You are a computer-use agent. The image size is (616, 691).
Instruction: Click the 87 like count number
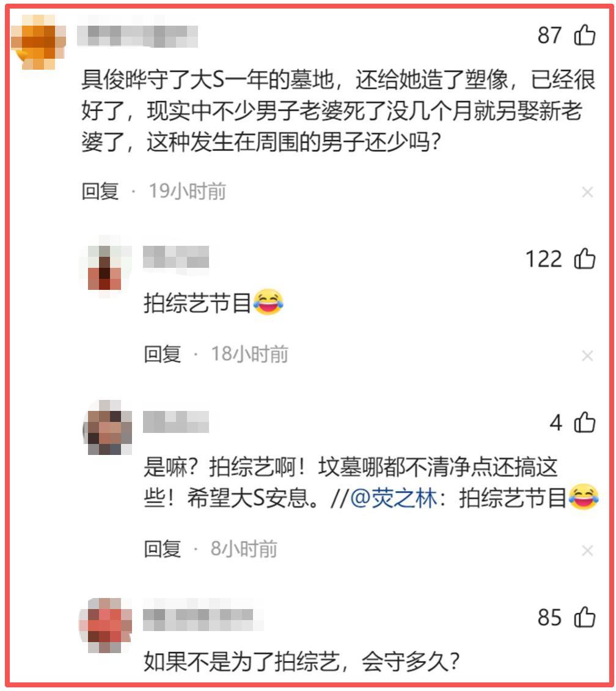click(x=549, y=35)
